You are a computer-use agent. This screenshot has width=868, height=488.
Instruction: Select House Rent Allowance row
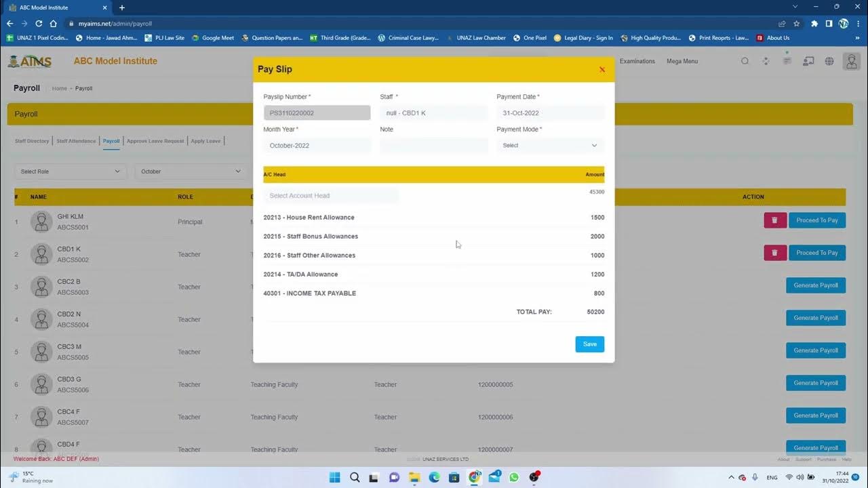pyautogui.click(x=434, y=218)
